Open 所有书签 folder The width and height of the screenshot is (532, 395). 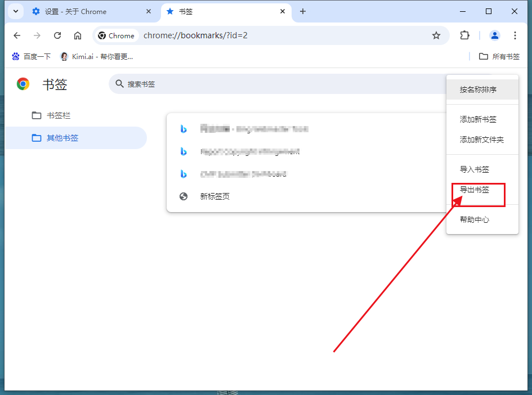(499, 57)
